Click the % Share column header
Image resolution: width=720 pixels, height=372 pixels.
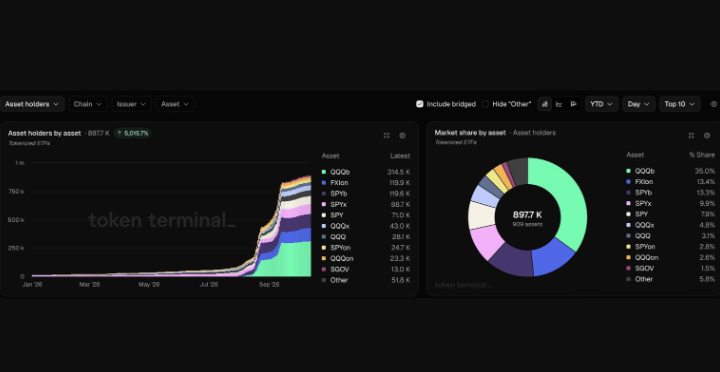click(702, 155)
